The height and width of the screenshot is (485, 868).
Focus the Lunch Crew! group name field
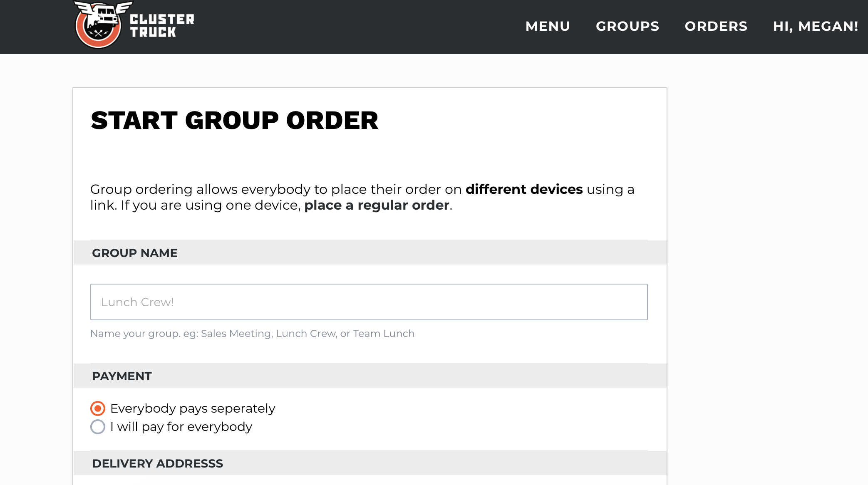(x=369, y=302)
